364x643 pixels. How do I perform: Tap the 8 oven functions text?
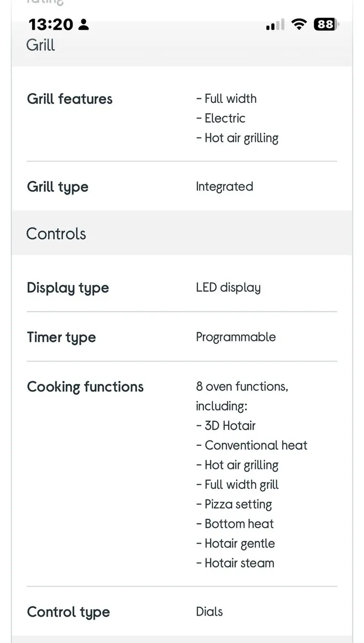coord(242,386)
